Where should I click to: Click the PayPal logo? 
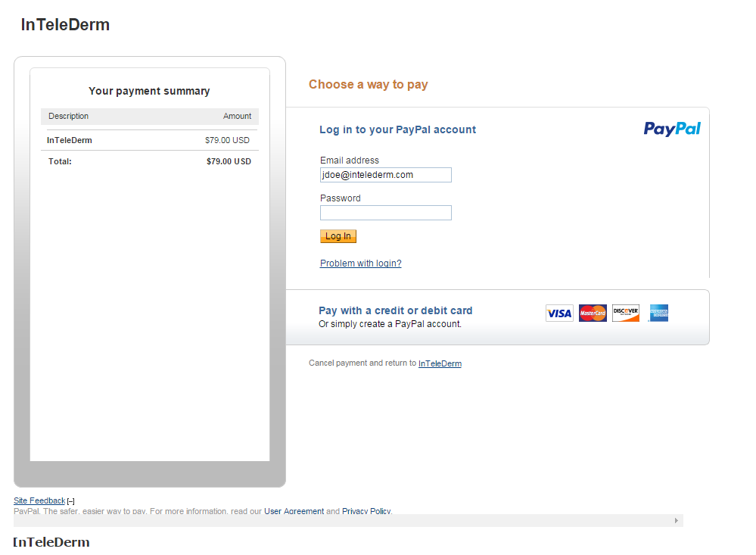[x=672, y=129]
